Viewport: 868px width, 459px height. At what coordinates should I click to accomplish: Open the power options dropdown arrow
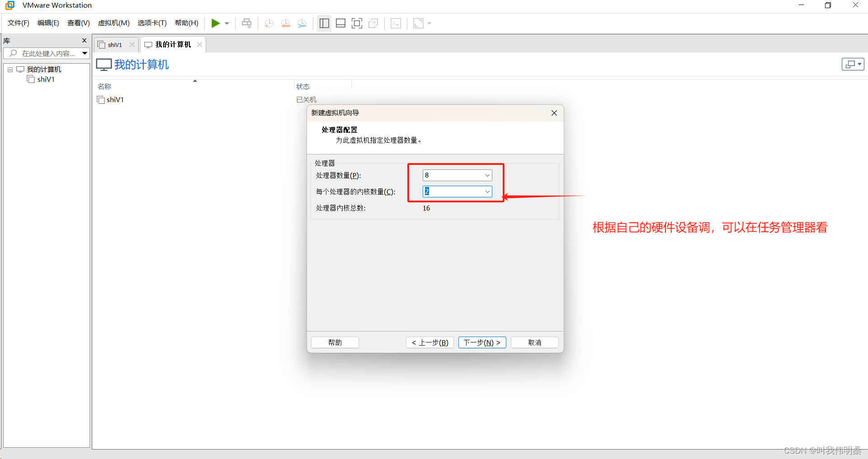click(227, 23)
